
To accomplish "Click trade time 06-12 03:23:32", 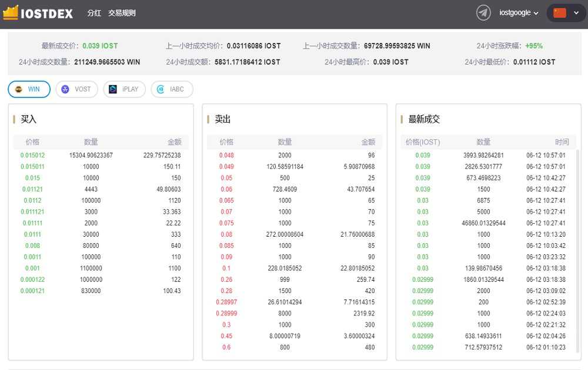I will 546,257.
